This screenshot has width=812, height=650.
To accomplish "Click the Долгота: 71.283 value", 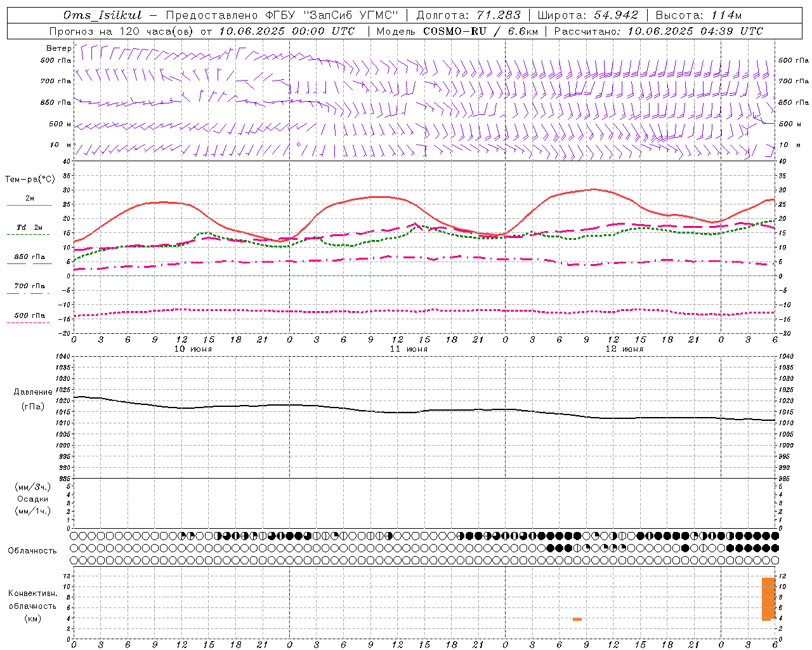I will [468, 15].
